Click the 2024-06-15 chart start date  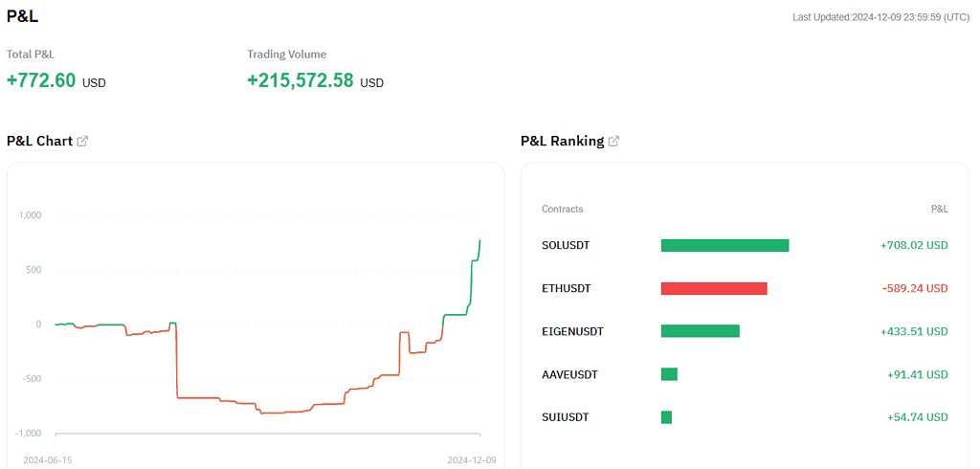(x=48, y=460)
